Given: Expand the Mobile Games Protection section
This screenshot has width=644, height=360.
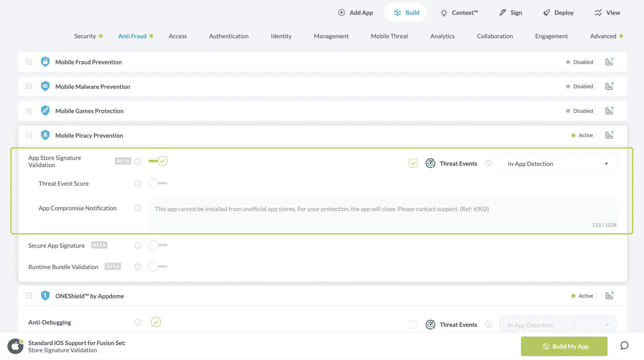Looking at the screenshot, I should tap(29, 111).
